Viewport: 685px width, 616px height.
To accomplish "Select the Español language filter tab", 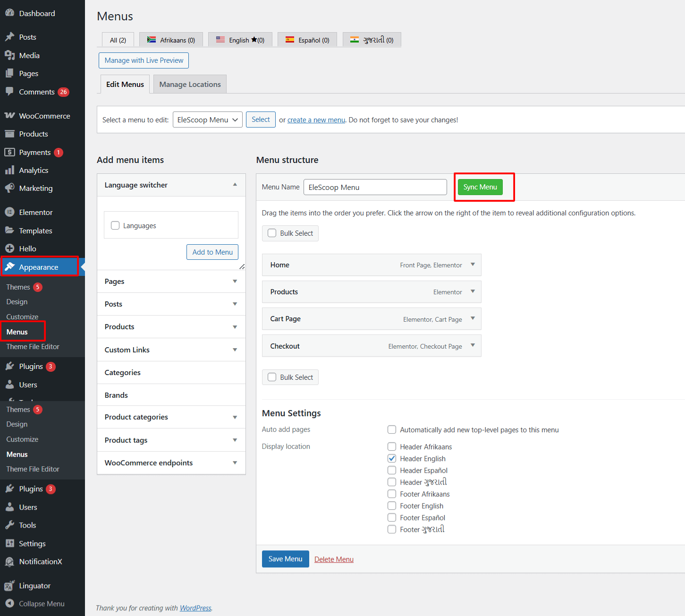I will click(307, 40).
